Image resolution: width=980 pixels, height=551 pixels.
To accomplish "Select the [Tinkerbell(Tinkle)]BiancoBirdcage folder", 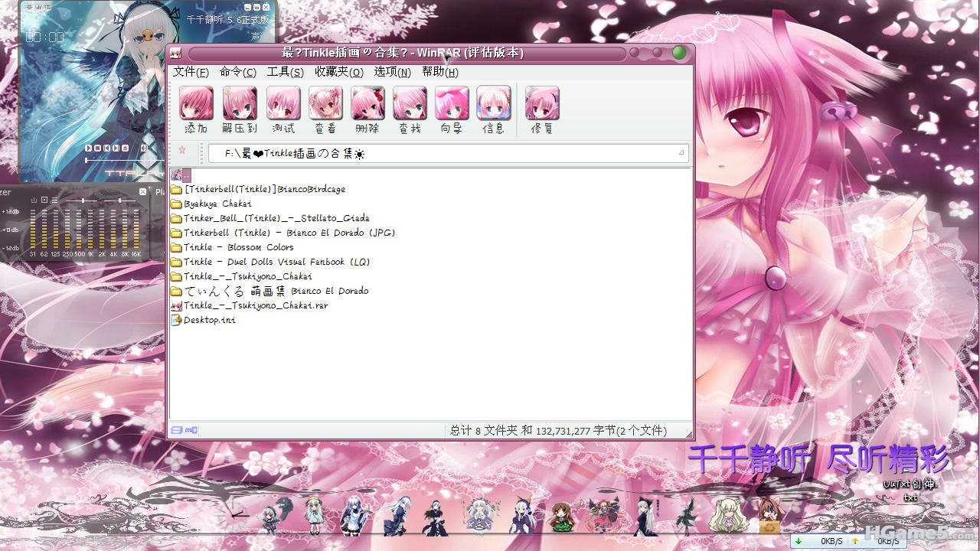I will point(258,189).
